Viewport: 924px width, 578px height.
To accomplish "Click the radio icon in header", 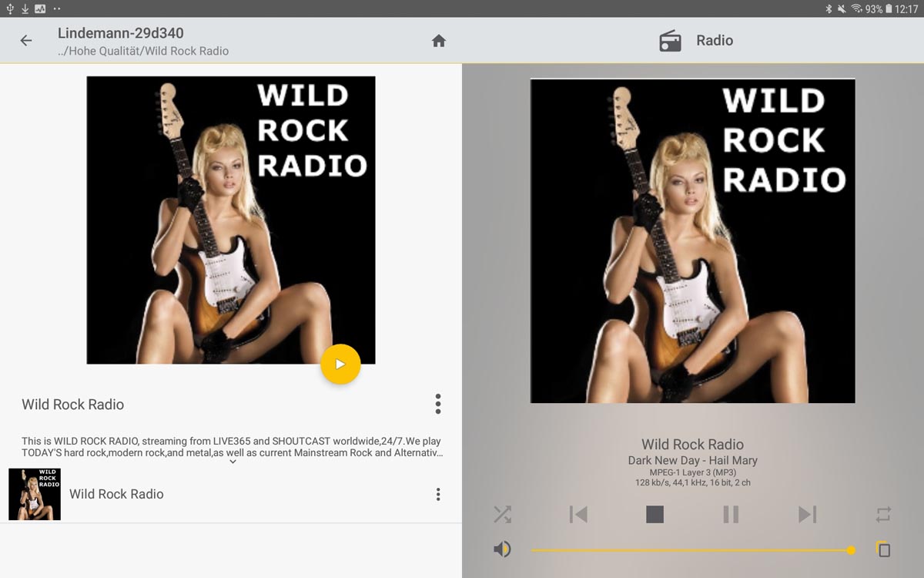I will (670, 41).
